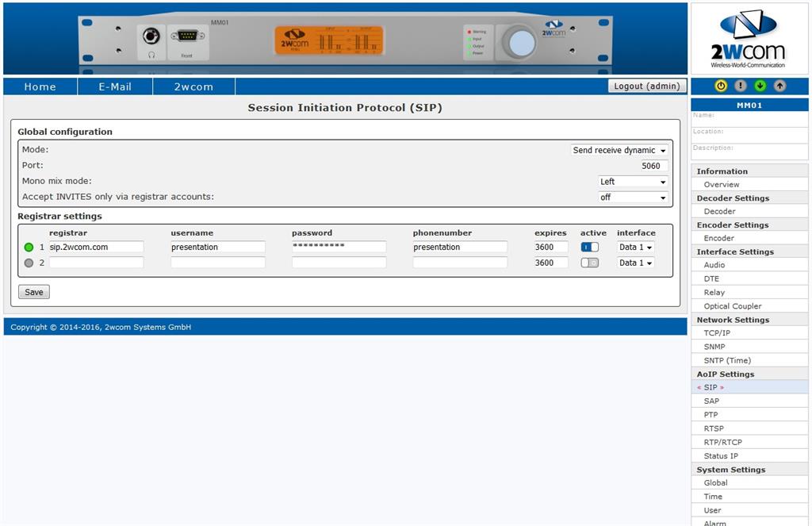Click the gray upload arrow icon
The height and width of the screenshot is (526, 812).
(779, 86)
